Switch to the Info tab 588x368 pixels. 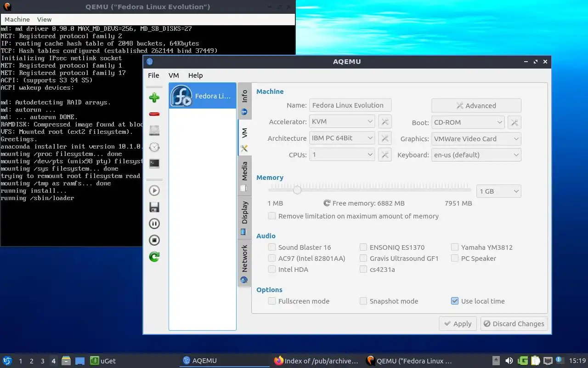click(x=244, y=102)
